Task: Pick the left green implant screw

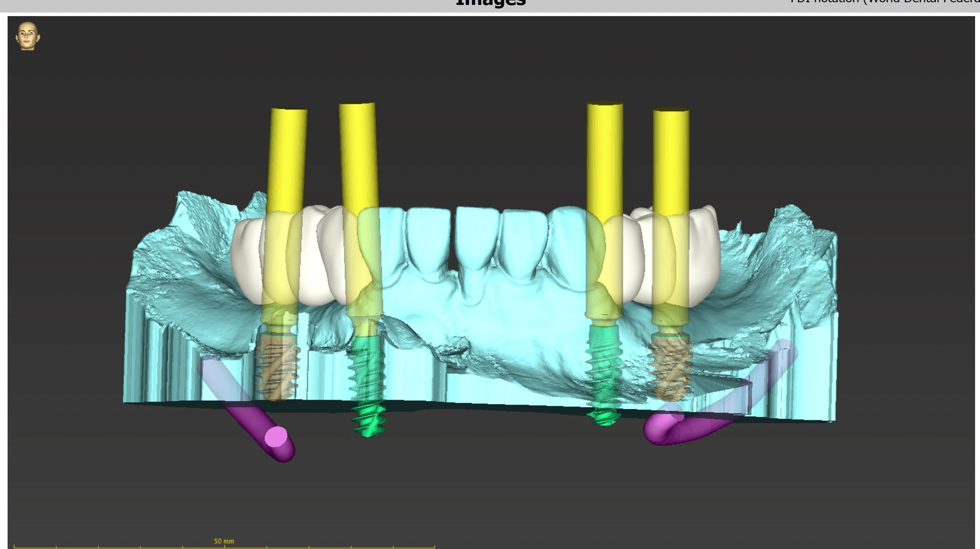Action: pyautogui.click(x=368, y=385)
